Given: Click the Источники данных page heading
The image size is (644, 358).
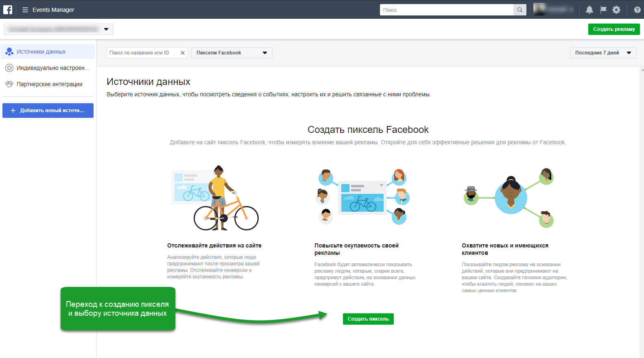Looking at the screenshot, I should 148,82.
